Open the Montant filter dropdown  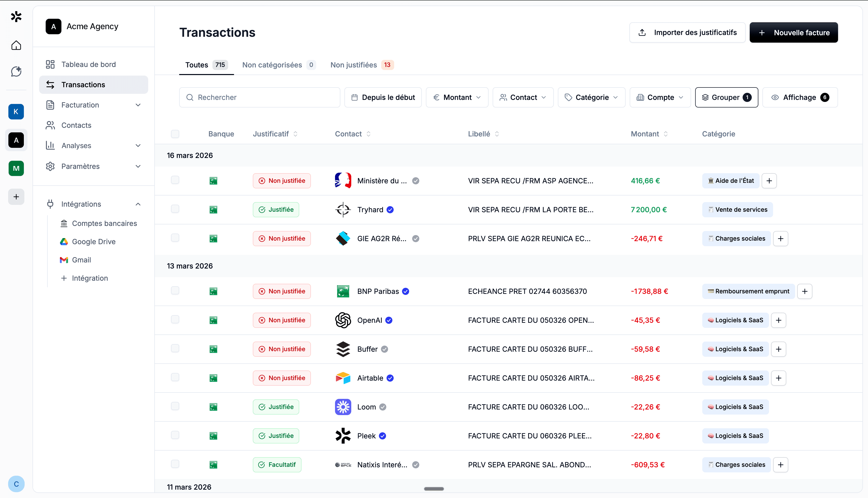pos(457,97)
